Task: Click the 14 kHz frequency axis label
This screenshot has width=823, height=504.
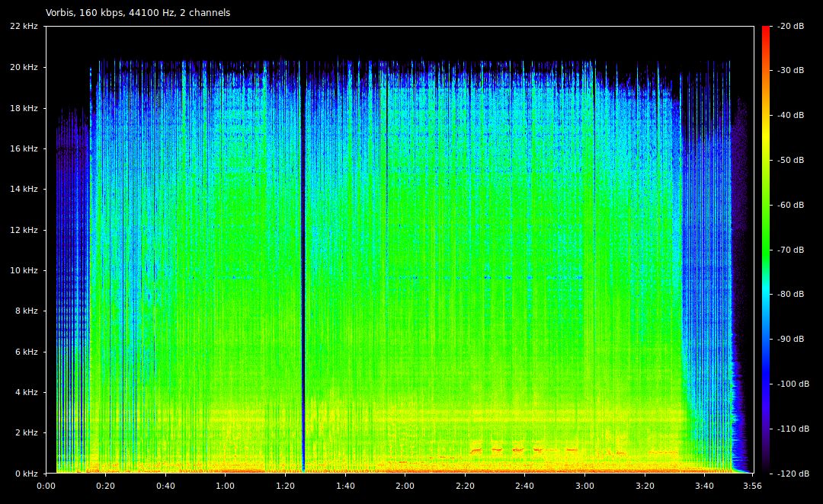Action: pyautogui.click(x=24, y=189)
